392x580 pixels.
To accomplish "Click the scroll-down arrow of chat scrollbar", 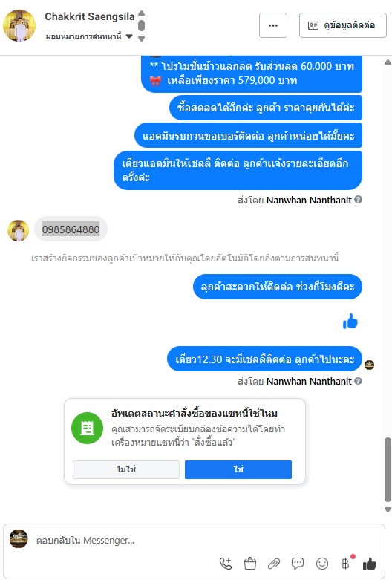I will (388, 509).
